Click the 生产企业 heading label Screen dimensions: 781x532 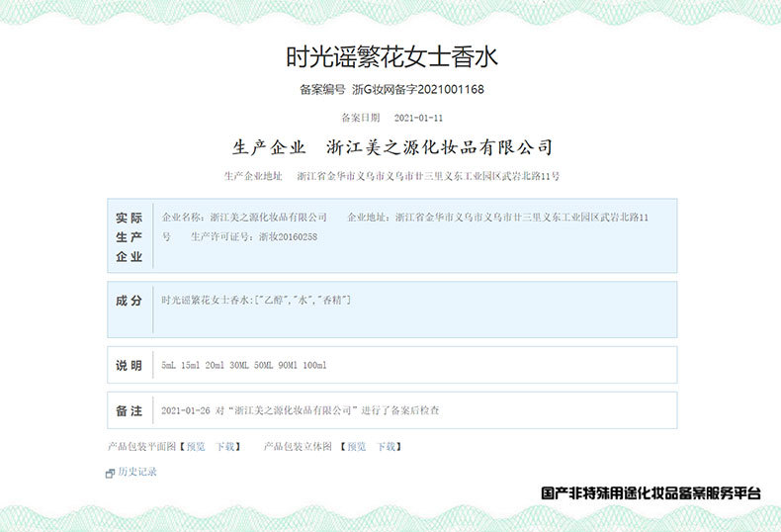point(269,147)
